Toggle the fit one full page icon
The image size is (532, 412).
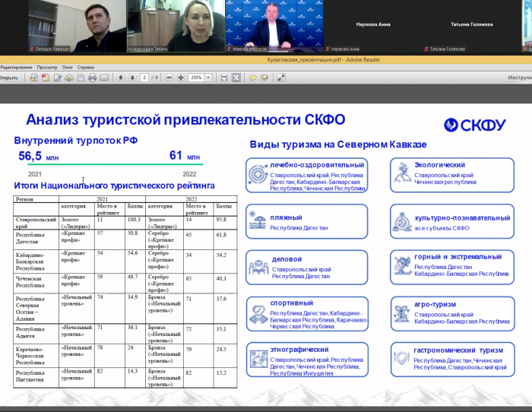[x=236, y=78]
